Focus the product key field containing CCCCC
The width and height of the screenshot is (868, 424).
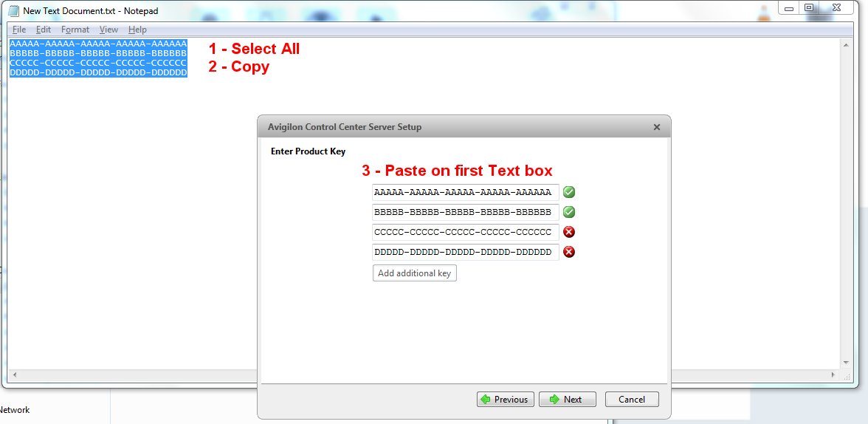tap(465, 232)
